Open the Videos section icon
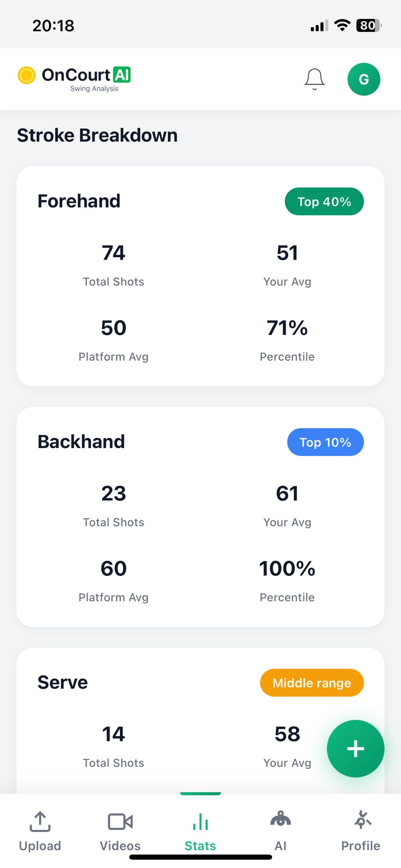Image resolution: width=401 pixels, height=868 pixels. 120,821
